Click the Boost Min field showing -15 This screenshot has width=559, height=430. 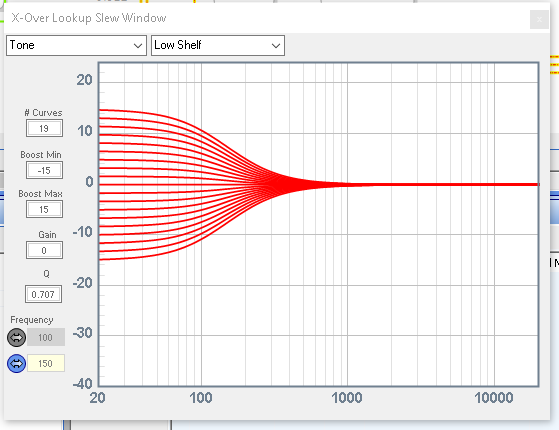point(44,170)
